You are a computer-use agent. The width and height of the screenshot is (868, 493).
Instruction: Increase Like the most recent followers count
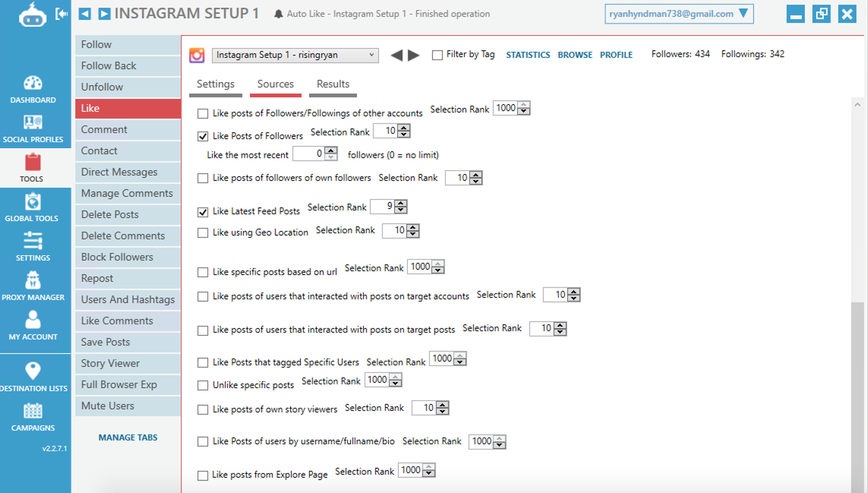pos(331,151)
